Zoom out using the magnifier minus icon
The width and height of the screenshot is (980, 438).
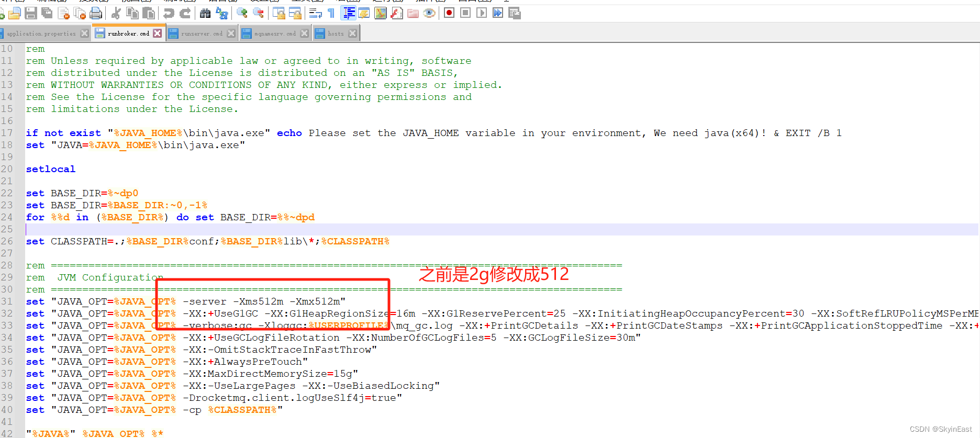(x=258, y=13)
